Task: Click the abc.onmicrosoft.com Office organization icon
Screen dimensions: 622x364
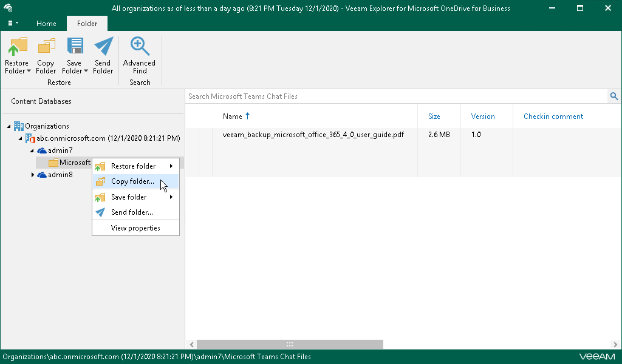Action: (30, 138)
